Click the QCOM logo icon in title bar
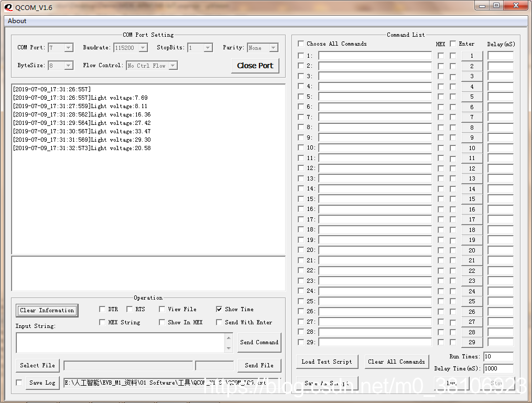This screenshot has width=532, height=403. pos(7,7)
